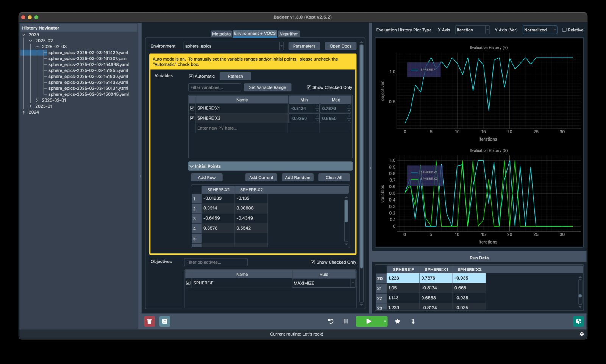
Task: Click the SPHERE:F column header in Run Data
Action: tap(403, 269)
